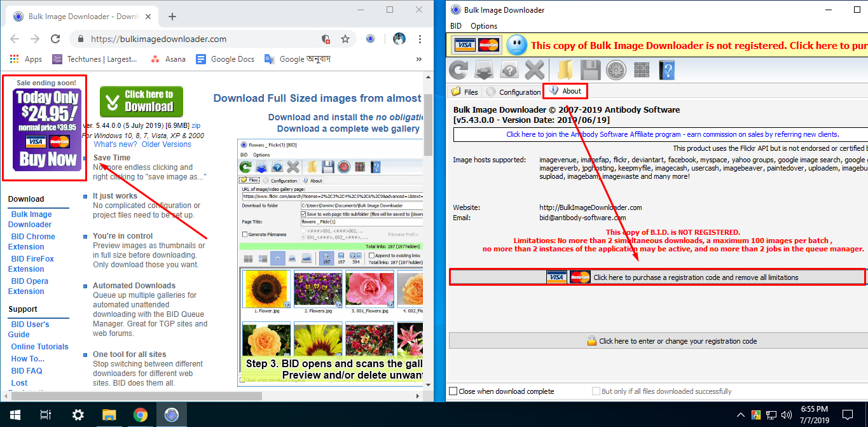Open Windows Start menu
The width and height of the screenshot is (868, 427).
tap(15, 415)
